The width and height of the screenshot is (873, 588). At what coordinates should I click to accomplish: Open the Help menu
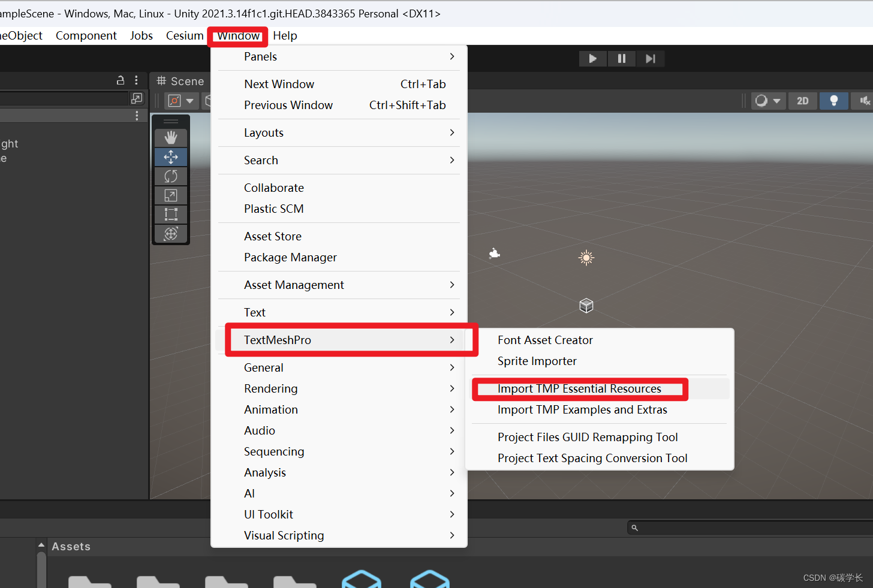coord(285,35)
